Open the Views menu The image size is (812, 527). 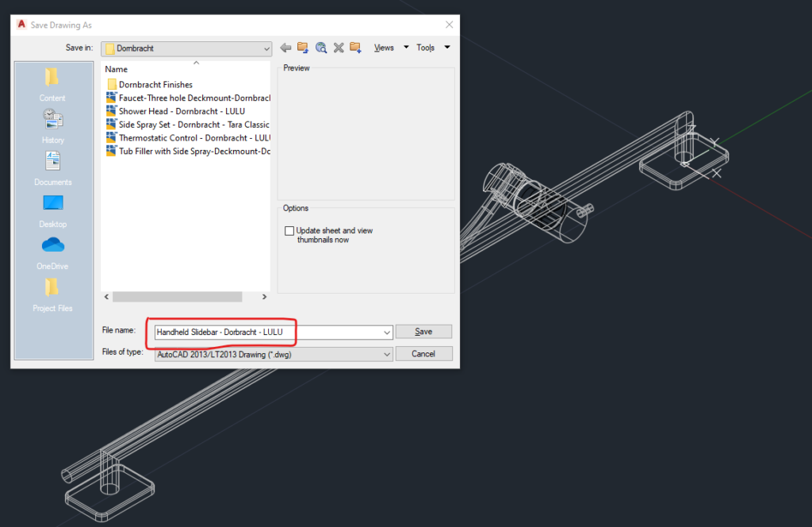[x=384, y=48]
